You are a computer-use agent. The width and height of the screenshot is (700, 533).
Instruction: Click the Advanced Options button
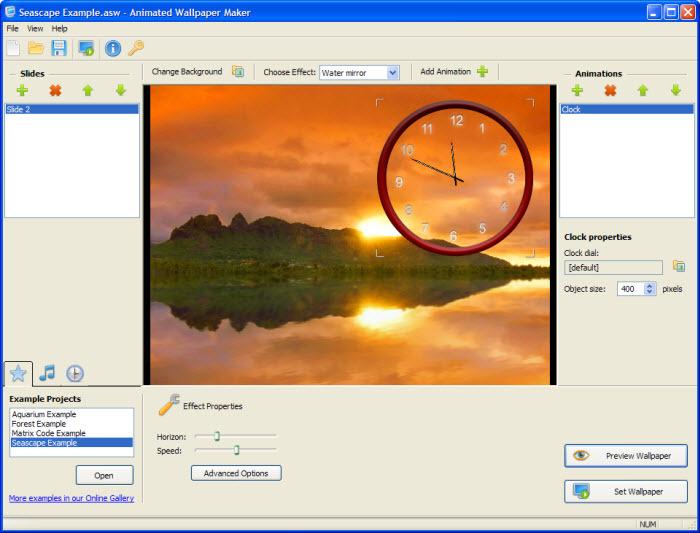236,473
